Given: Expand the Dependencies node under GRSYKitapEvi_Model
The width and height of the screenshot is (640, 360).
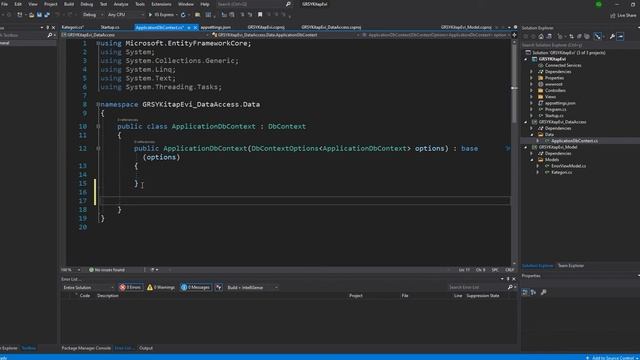Looking at the screenshot, I should (532, 153).
